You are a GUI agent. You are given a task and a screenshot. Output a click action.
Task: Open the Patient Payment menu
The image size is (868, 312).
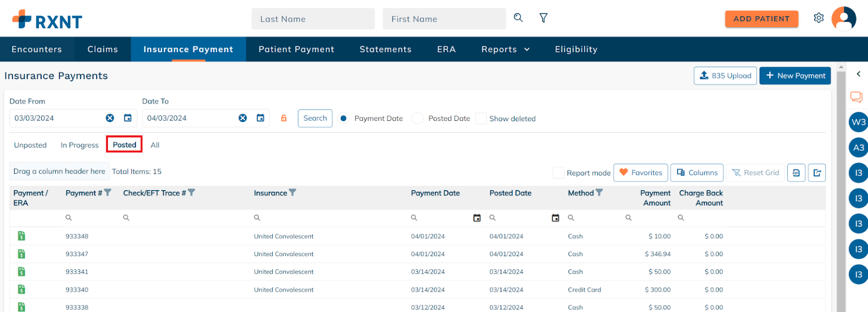pyautogui.click(x=296, y=49)
